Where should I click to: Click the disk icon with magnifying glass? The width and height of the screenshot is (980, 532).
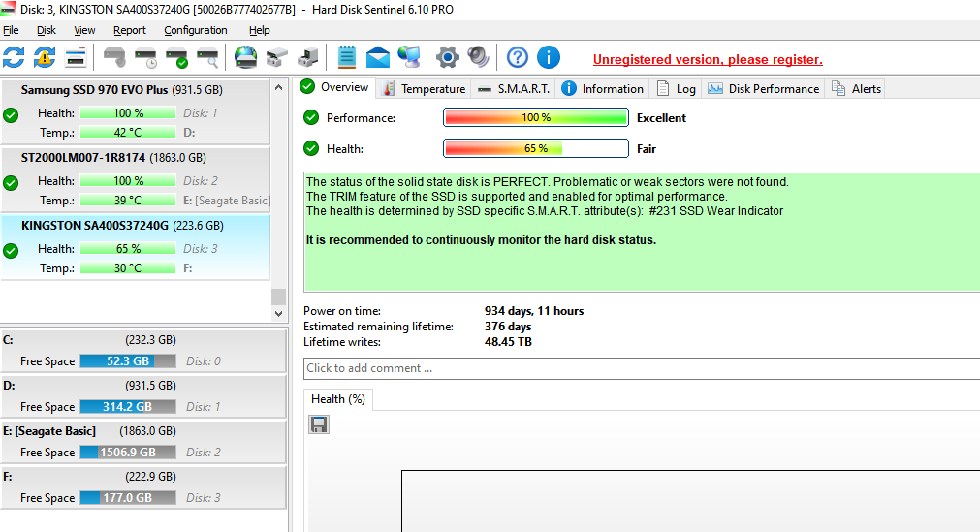(x=208, y=57)
